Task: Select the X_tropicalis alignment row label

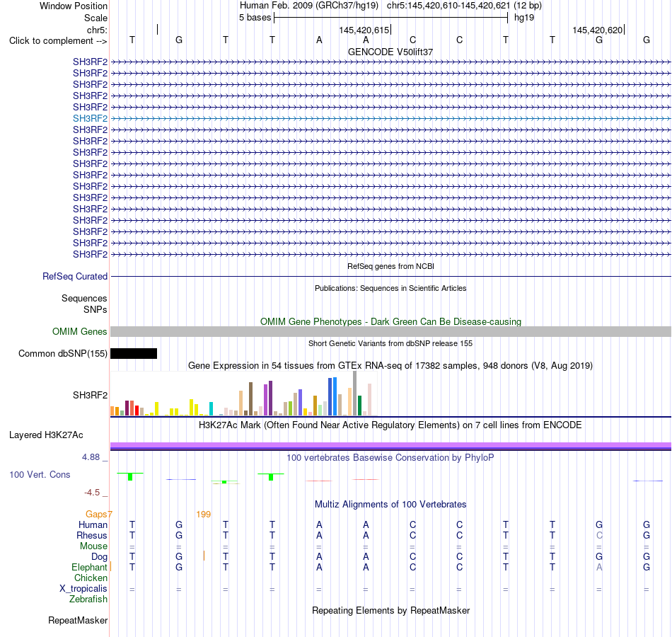Action: pyautogui.click(x=83, y=589)
